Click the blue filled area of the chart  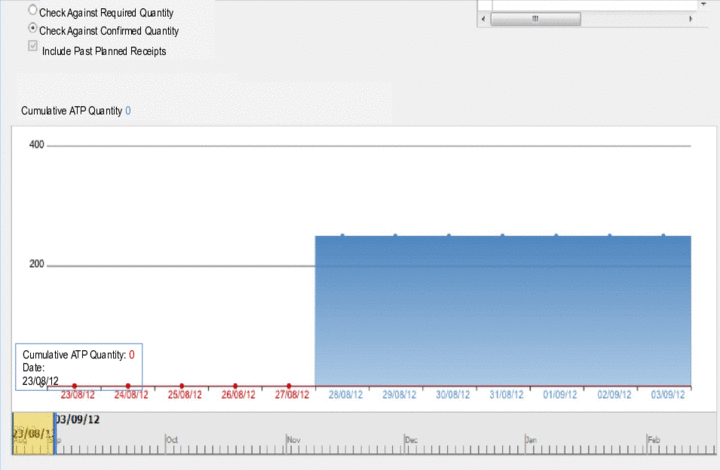[500, 310]
